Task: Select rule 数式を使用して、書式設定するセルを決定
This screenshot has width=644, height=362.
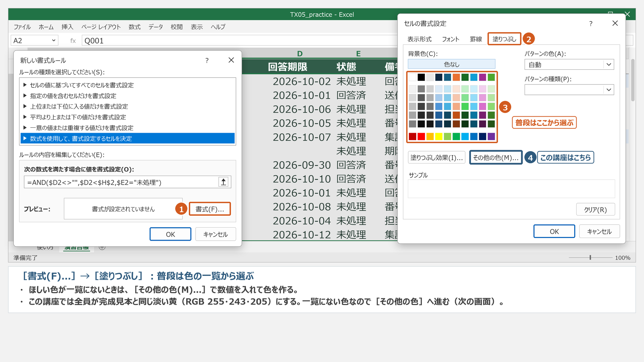Action: pos(127,138)
